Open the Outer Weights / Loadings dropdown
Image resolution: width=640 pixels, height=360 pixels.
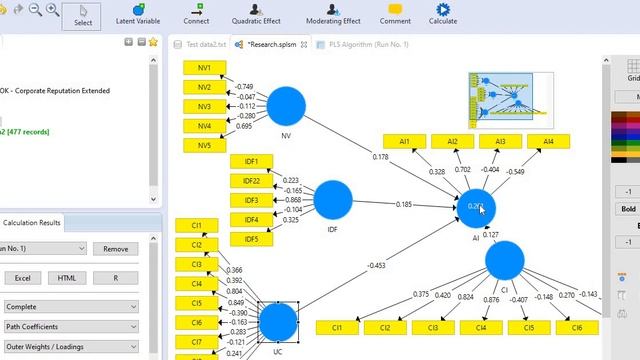[x=71, y=347]
